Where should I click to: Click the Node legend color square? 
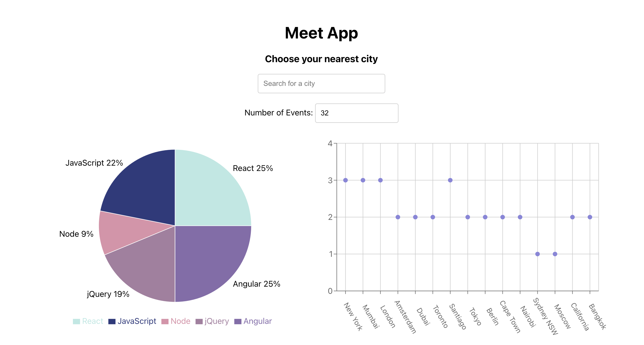coord(165,322)
